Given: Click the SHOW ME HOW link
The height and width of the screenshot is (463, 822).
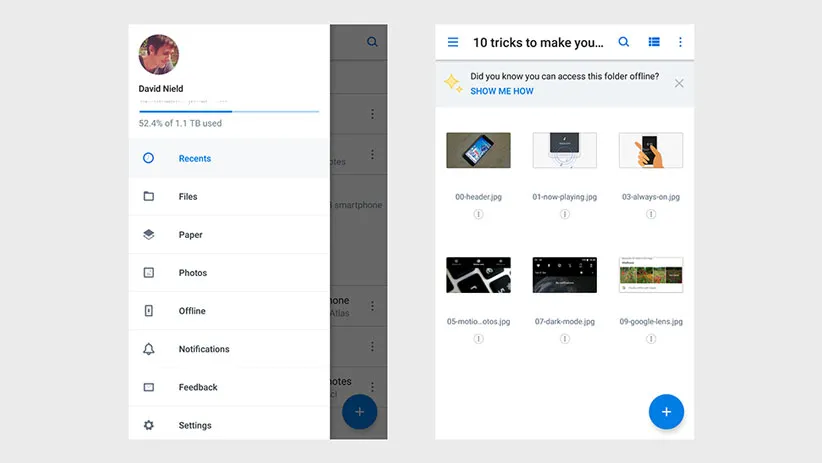Looking at the screenshot, I should pos(502,91).
